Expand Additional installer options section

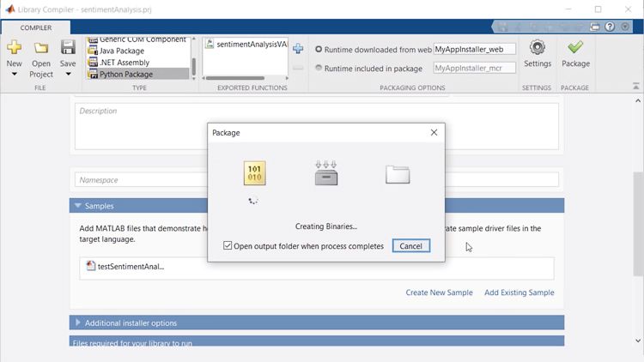(78, 323)
